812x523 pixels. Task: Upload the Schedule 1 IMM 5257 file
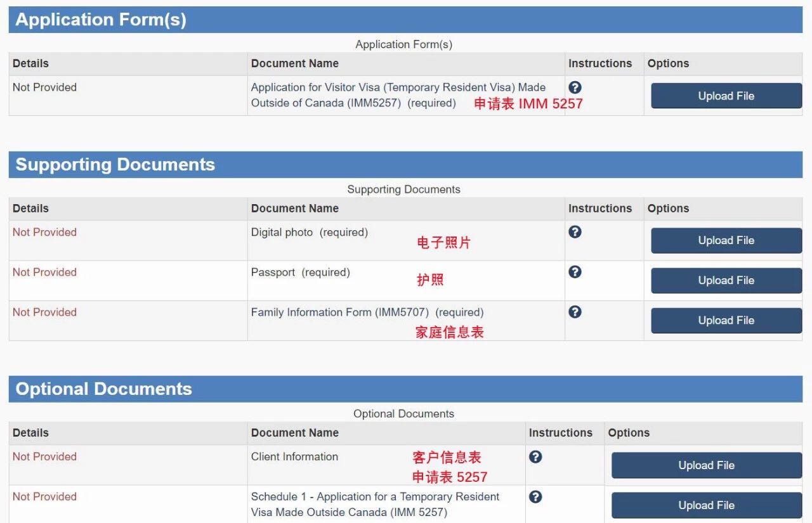[706, 505]
